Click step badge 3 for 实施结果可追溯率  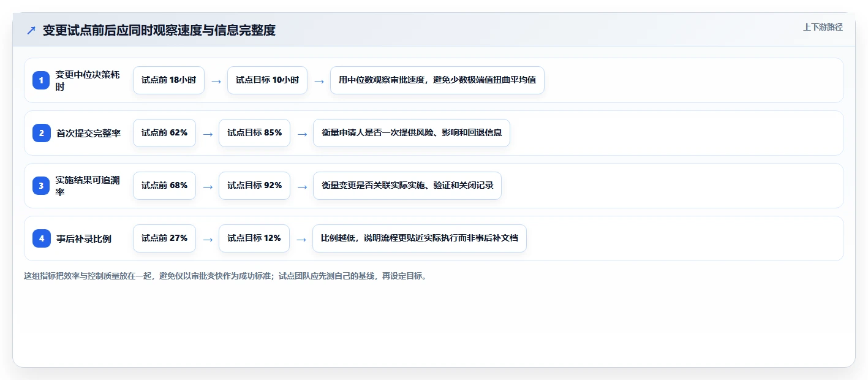coord(42,186)
